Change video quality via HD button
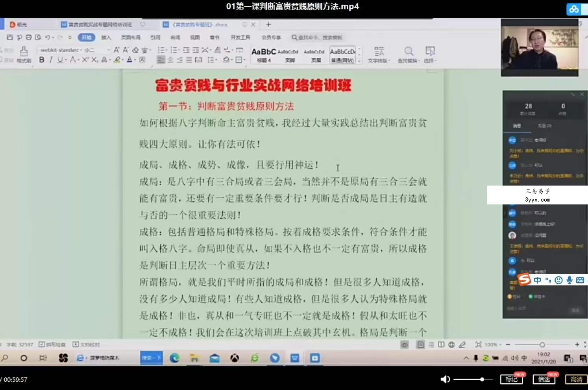 click(576, 379)
